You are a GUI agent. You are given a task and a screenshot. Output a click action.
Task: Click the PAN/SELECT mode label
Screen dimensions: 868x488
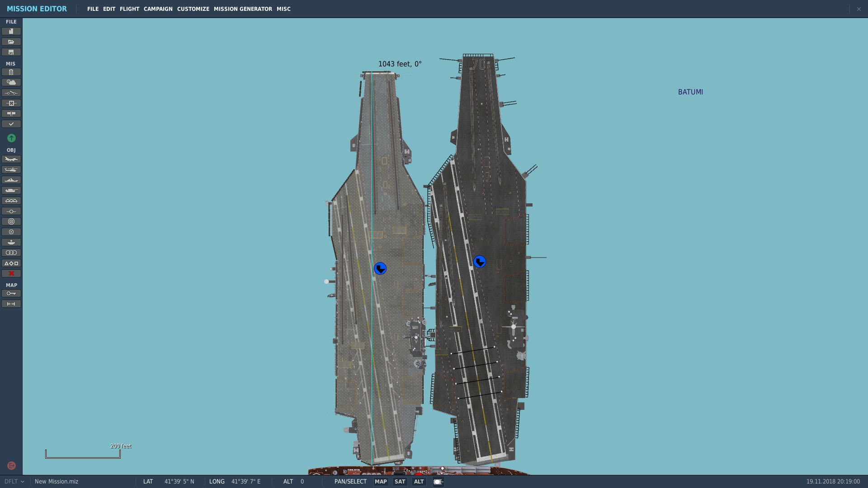click(350, 482)
